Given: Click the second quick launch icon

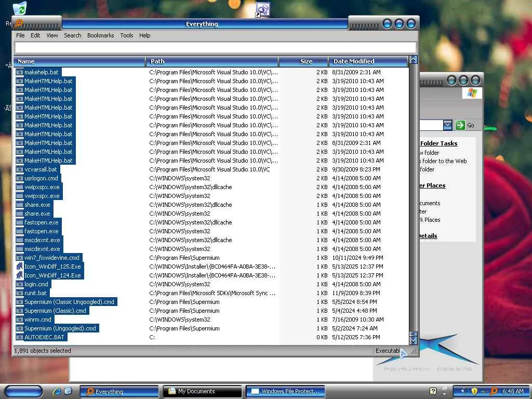Looking at the screenshot, I should [x=68, y=391].
